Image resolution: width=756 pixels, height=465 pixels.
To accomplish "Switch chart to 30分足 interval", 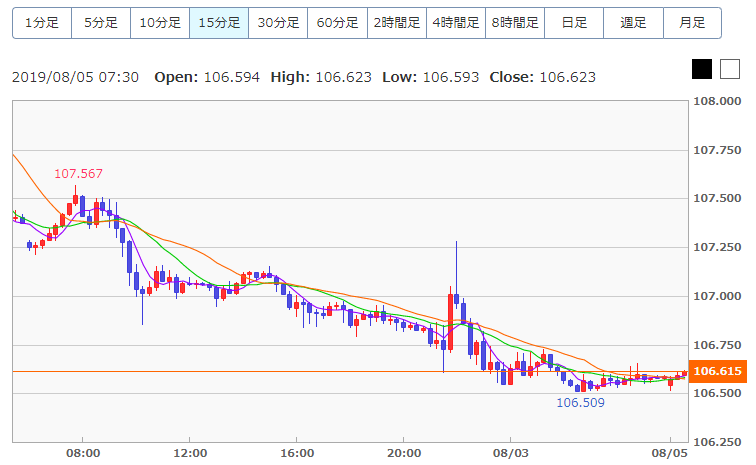I will click(x=278, y=22).
